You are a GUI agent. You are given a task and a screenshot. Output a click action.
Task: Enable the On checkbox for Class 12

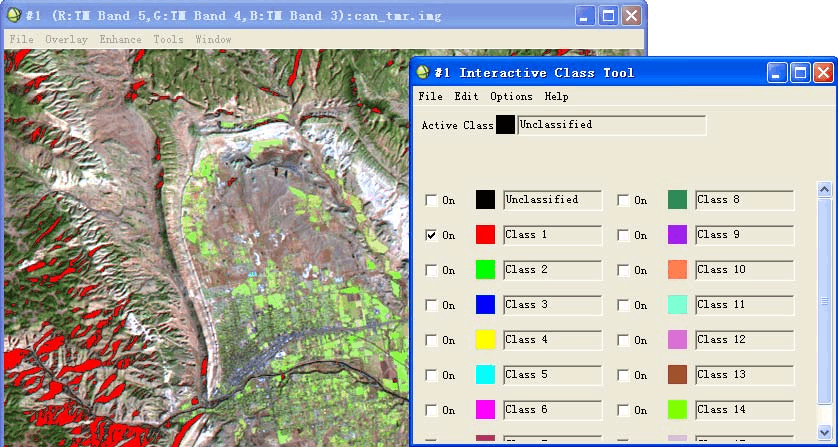pos(623,341)
